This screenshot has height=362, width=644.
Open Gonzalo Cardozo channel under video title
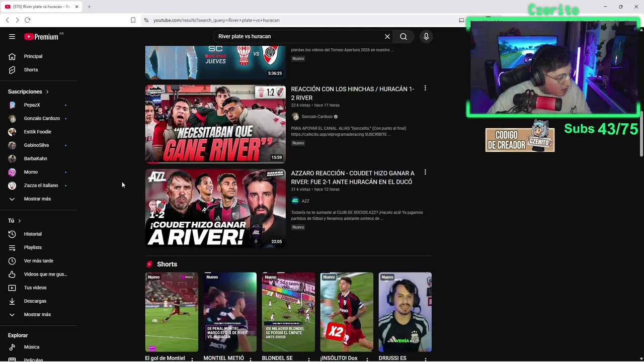[317, 117]
